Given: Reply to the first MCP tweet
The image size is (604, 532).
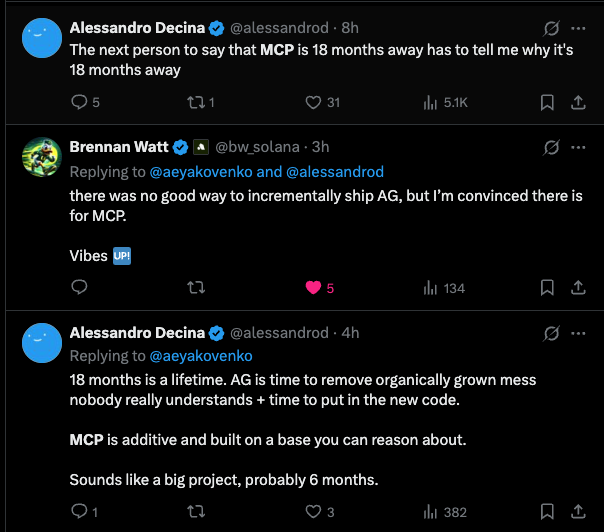Looking at the screenshot, I should coord(79,101).
